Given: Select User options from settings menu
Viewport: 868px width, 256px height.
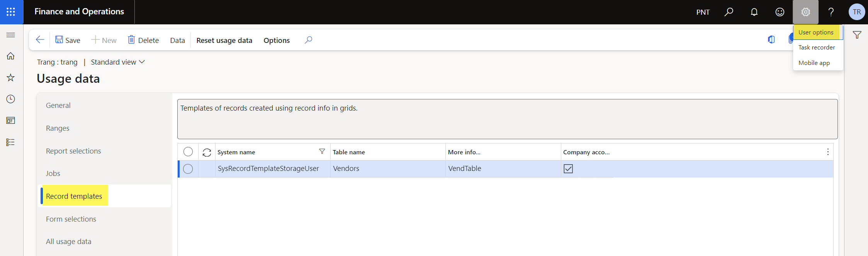Looking at the screenshot, I should coord(816,32).
